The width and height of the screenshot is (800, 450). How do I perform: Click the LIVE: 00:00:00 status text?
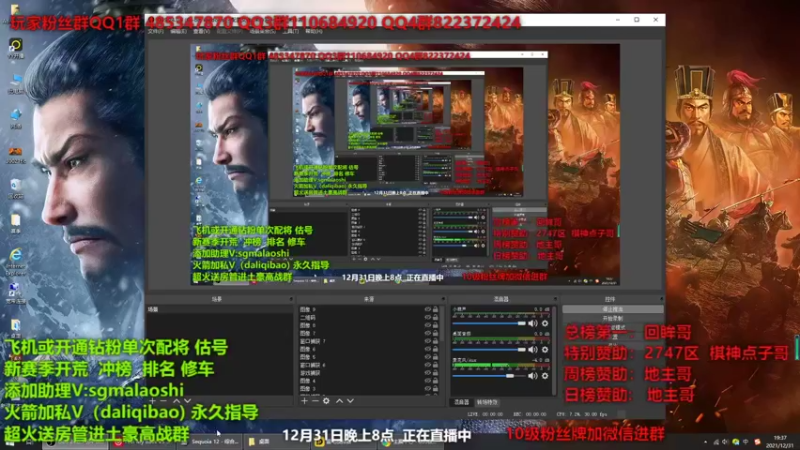click(x=485, y=414)
